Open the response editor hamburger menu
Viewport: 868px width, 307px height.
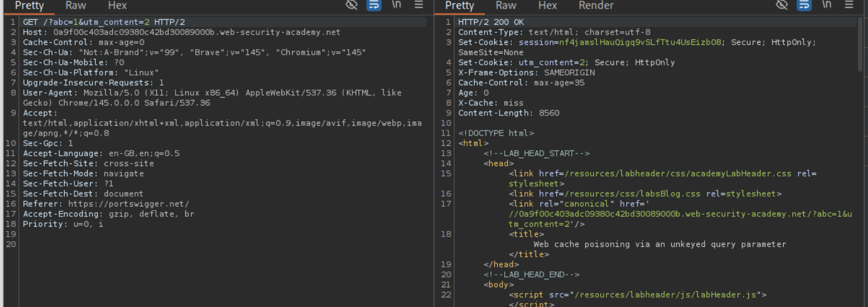[x=849, y=5]
